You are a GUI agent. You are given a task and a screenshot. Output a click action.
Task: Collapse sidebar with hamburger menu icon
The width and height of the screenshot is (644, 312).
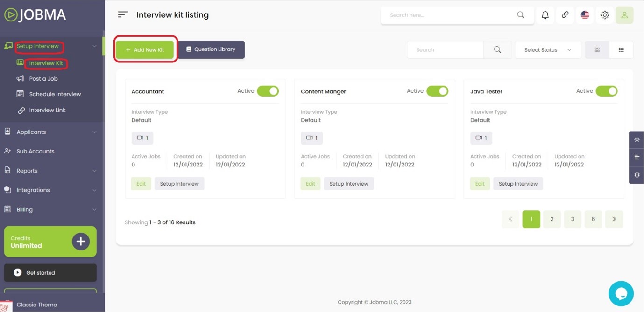click(123, 14)
